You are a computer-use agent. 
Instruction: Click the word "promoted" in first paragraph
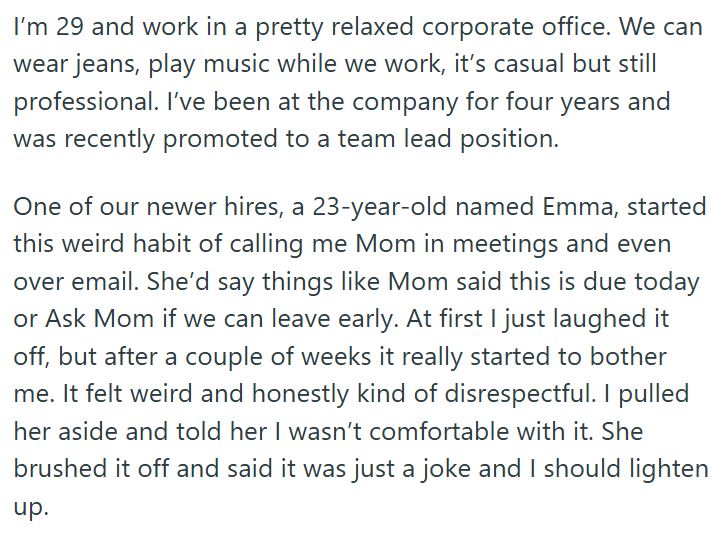(220, 140)
